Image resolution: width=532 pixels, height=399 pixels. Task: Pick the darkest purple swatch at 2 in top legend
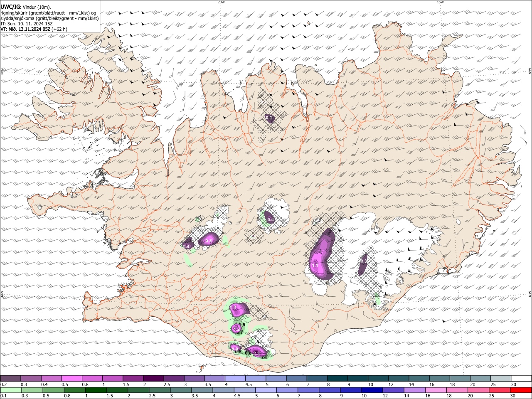(x=153, y=379)
